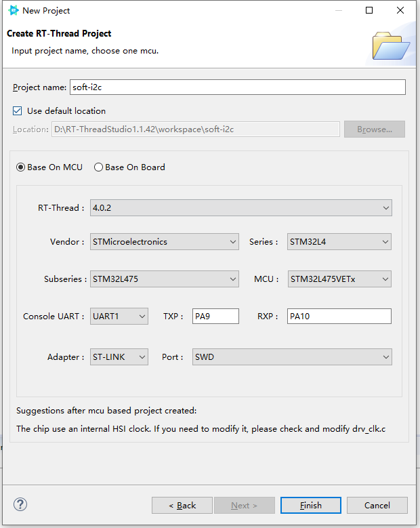420x528 pixels.
Task: Click the TXP pin input field
Action: click(x=215, y=317)
